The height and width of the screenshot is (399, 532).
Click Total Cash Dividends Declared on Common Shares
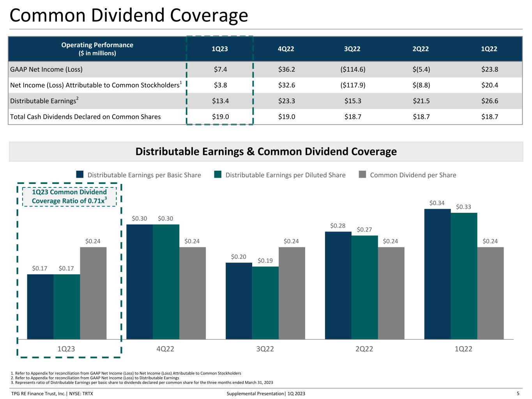point(85,117)
